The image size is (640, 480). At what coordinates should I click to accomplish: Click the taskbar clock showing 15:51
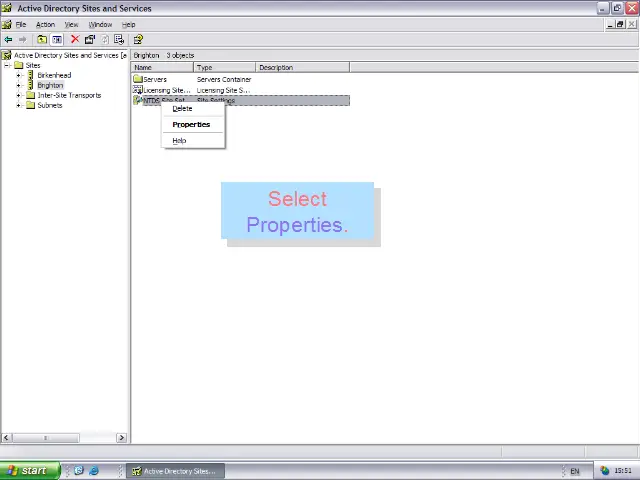tap(623, 471)
